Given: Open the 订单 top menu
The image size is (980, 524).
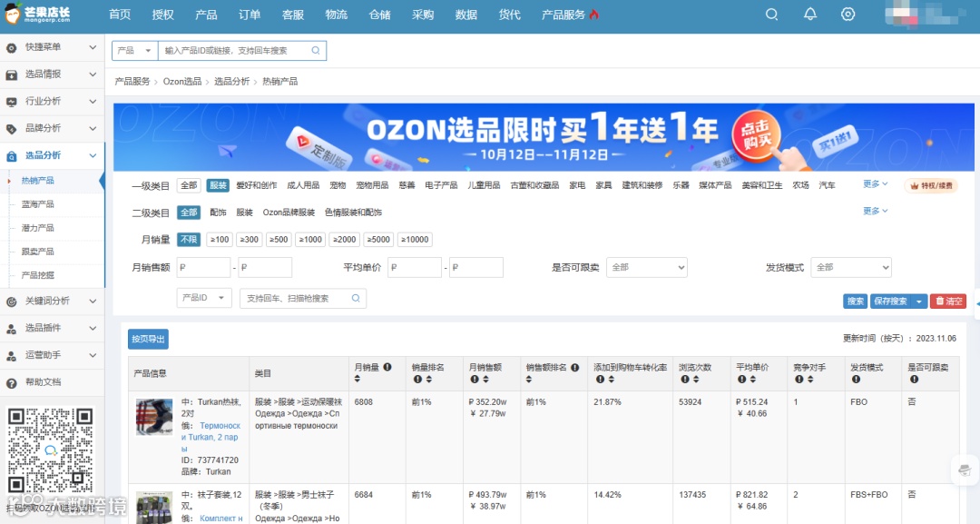Looking at the screenshot, I should pos(250,15).
